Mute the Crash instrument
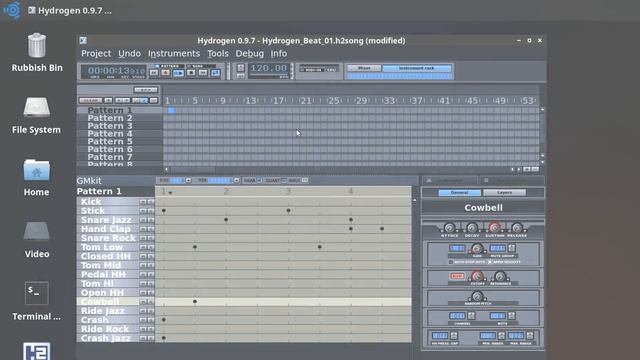 pos(143,320)
